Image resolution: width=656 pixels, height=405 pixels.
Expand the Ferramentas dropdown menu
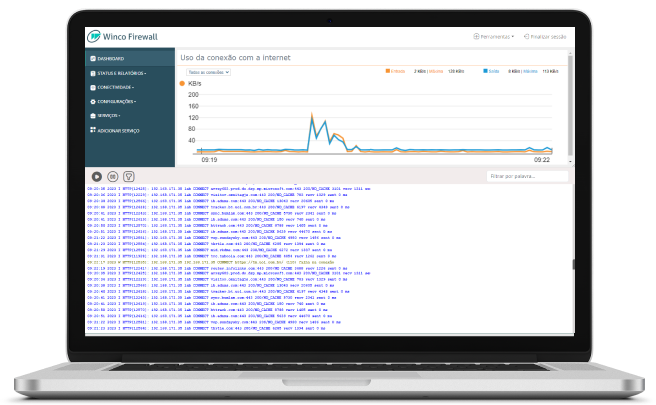493,37
